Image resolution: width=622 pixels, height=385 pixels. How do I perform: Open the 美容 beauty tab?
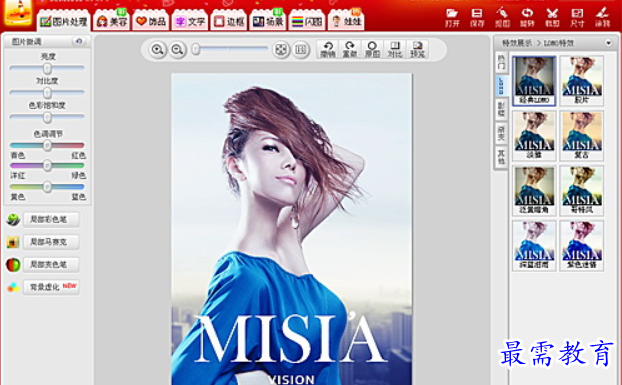pyautogui.click(x=112, y=21)
